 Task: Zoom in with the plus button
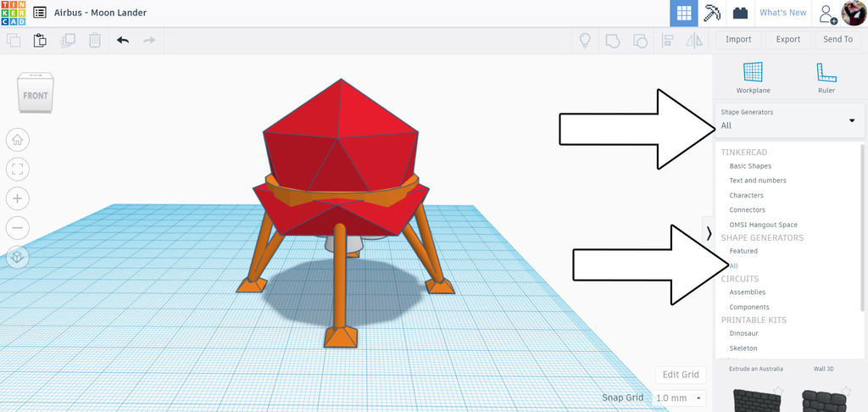pyautogui.click(x=17, y=198)
